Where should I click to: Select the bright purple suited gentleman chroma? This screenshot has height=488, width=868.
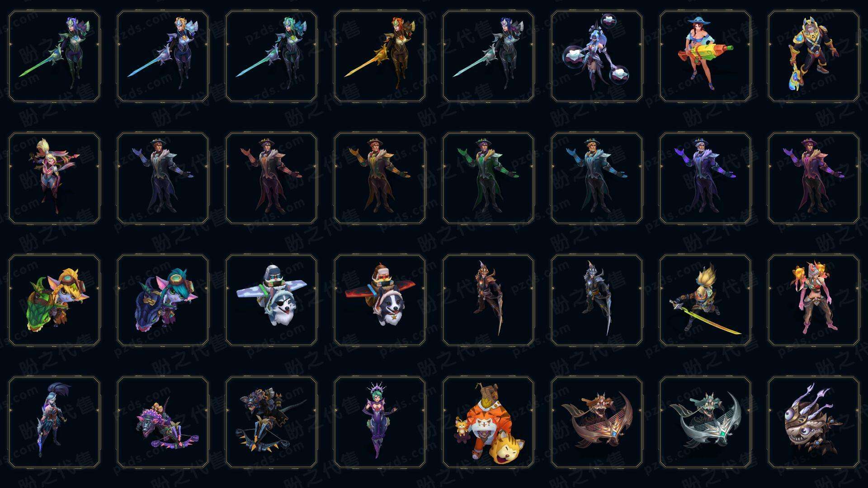pos(705,178)
